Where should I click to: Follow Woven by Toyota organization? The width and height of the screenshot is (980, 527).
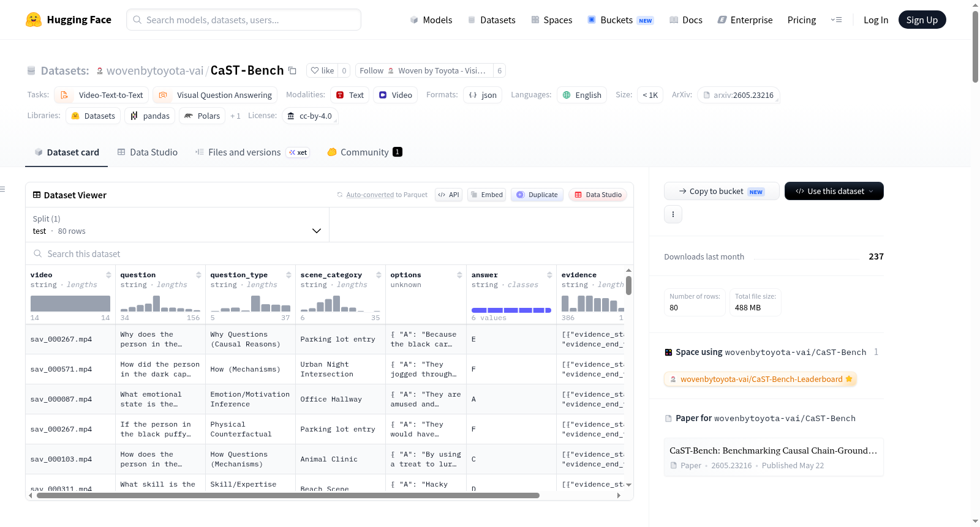coord(424,70)
